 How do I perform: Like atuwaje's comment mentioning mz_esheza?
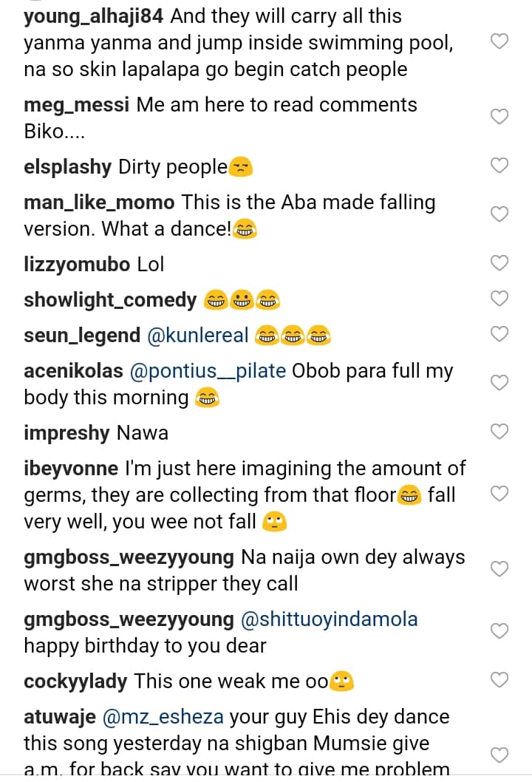(500, 754)
